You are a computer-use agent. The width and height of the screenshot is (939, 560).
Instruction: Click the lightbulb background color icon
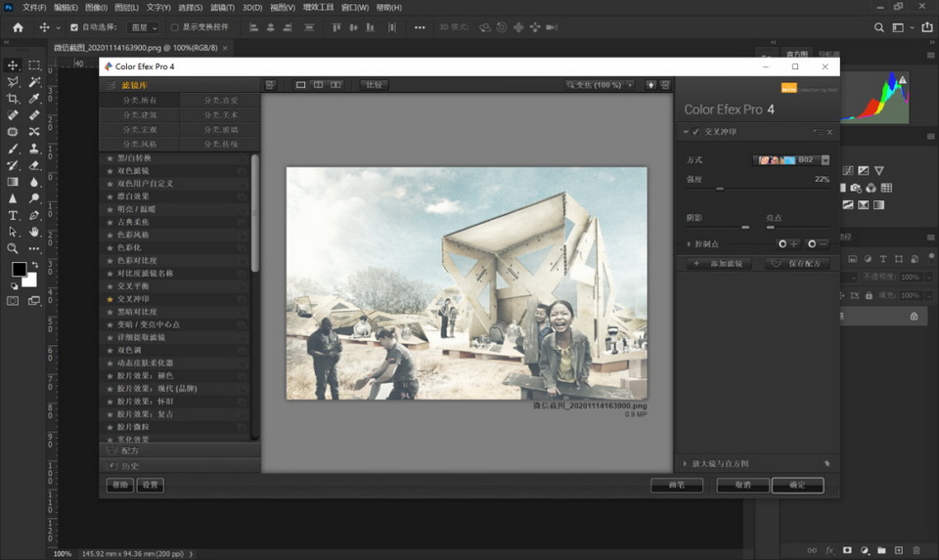(649, 85)
